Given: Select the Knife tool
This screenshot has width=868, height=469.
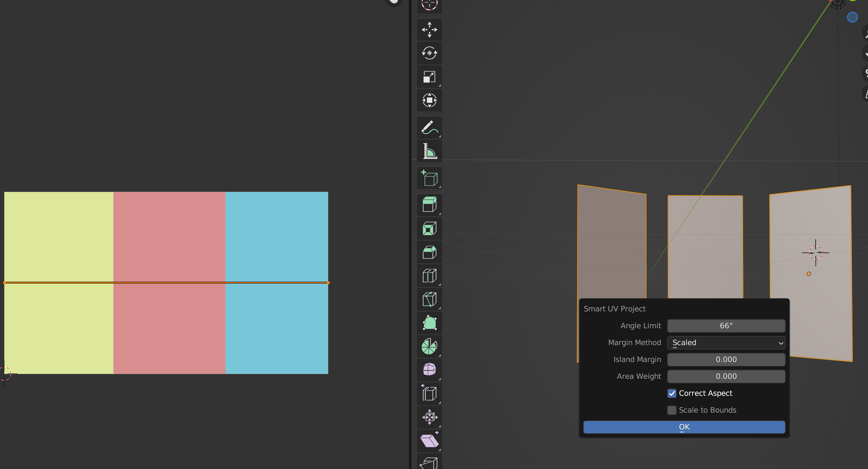Looking at the screenshot, I should click(x=429, y=299).
